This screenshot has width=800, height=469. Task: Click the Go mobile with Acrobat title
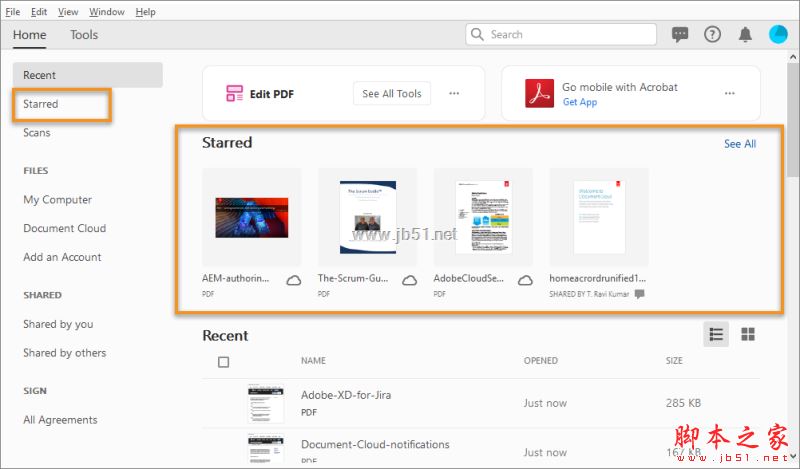pyautogui.click(x=620, y=87)
